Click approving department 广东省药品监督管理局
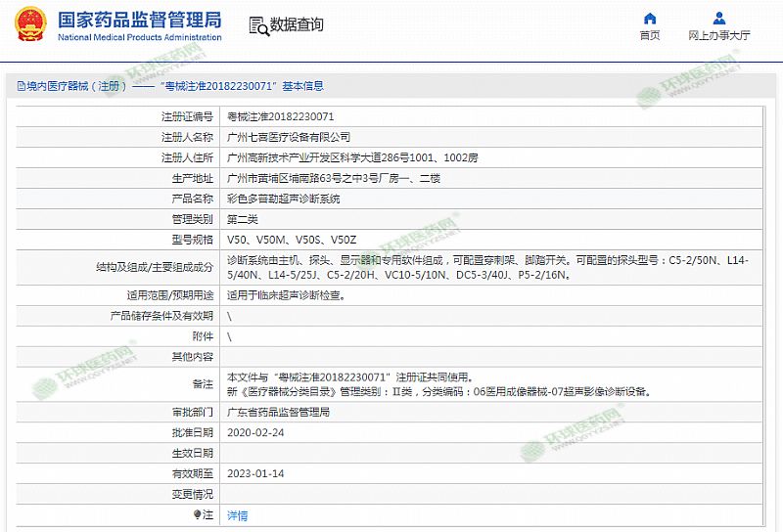The width and height of the screenshot is (783, 532). click(278, 413)
